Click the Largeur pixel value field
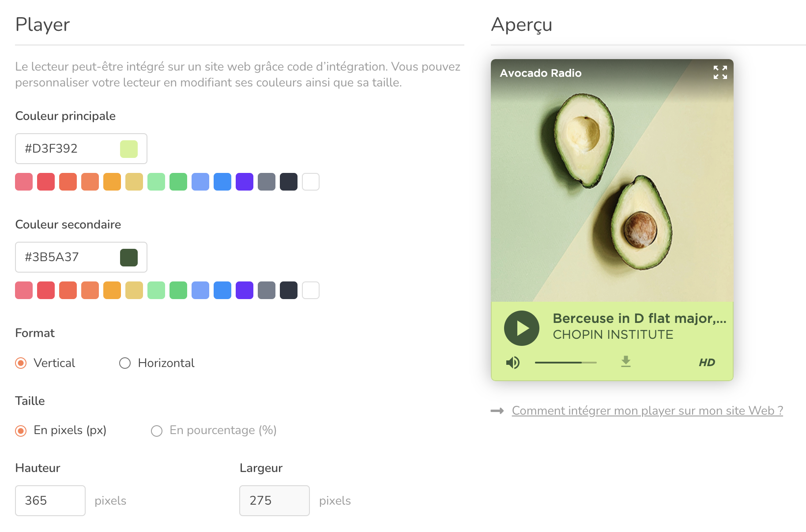Viewport: 806px width, 532px height. [x=275, y=501]
